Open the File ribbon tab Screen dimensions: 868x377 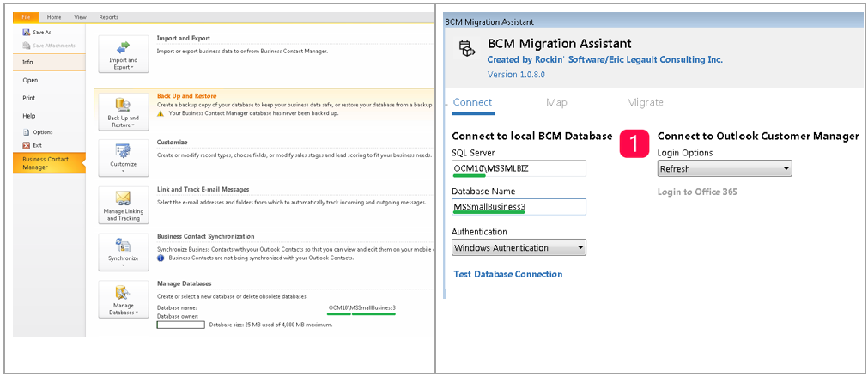[27, 17]
